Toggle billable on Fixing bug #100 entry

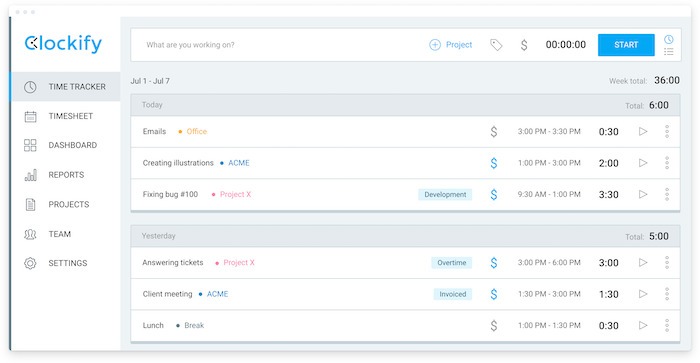[494, 194]
